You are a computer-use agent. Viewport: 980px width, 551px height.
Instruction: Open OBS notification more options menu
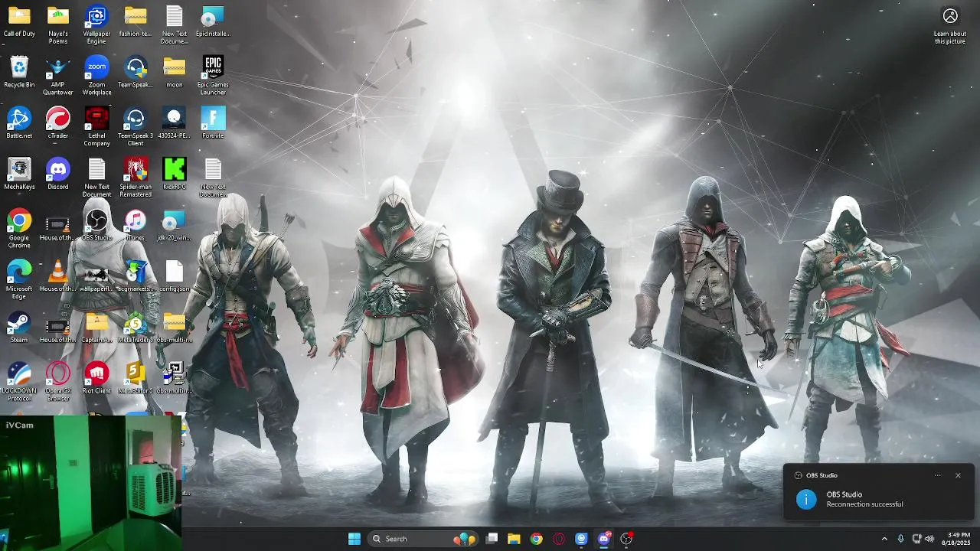937,475
